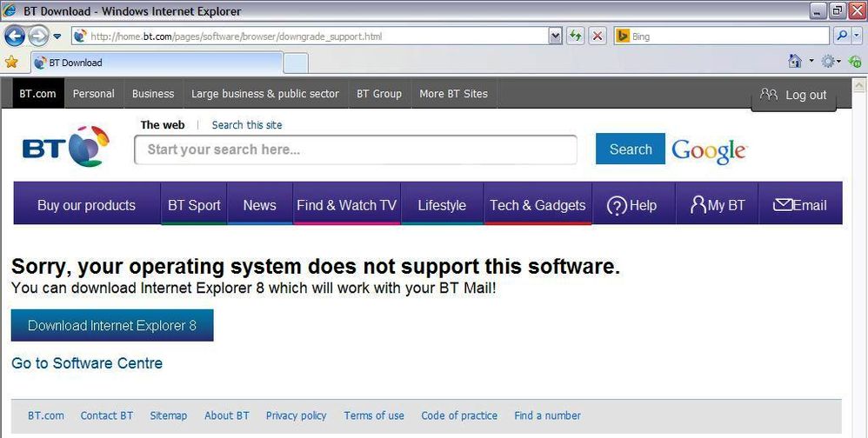Open the About BT footer link
The image size is (868, 438).
[x=227, y=415]
